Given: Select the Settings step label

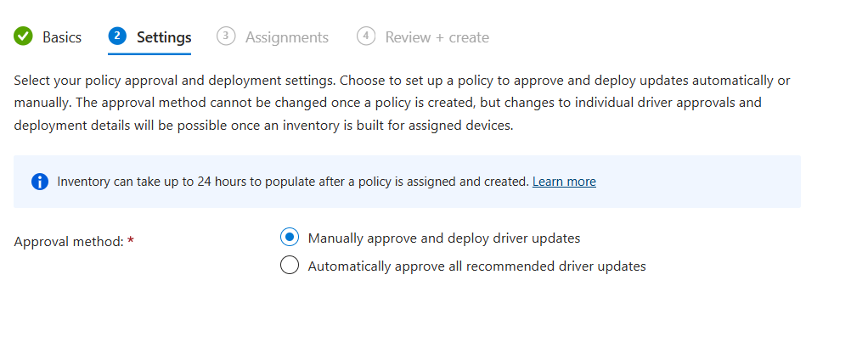Looking at the screenshot, I should (164, 37).
